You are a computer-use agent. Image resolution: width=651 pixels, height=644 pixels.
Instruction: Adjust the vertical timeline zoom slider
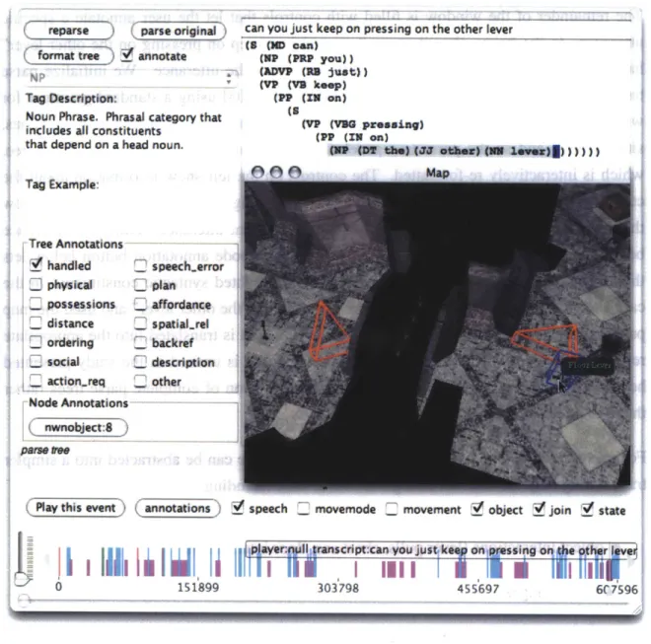tap(21, 577)
